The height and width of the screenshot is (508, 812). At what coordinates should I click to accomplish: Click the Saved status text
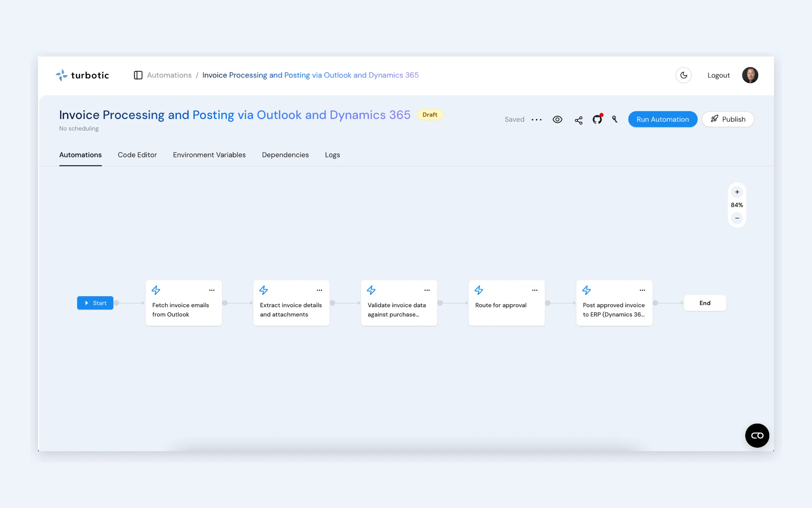pos(514,120)
